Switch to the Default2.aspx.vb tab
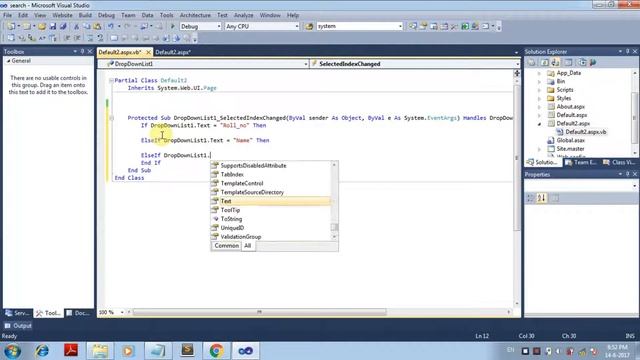640x360 pixels. (120, 52)
